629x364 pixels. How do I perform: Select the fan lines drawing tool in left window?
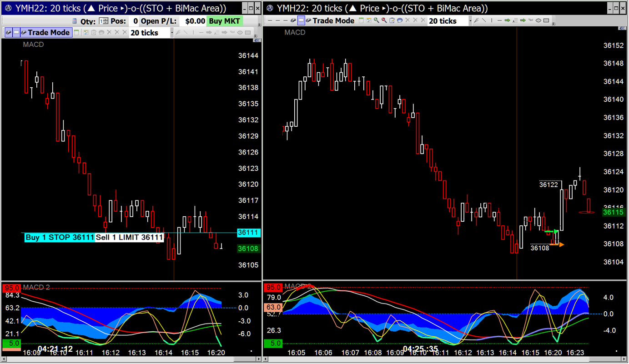(x=178, y=32)
